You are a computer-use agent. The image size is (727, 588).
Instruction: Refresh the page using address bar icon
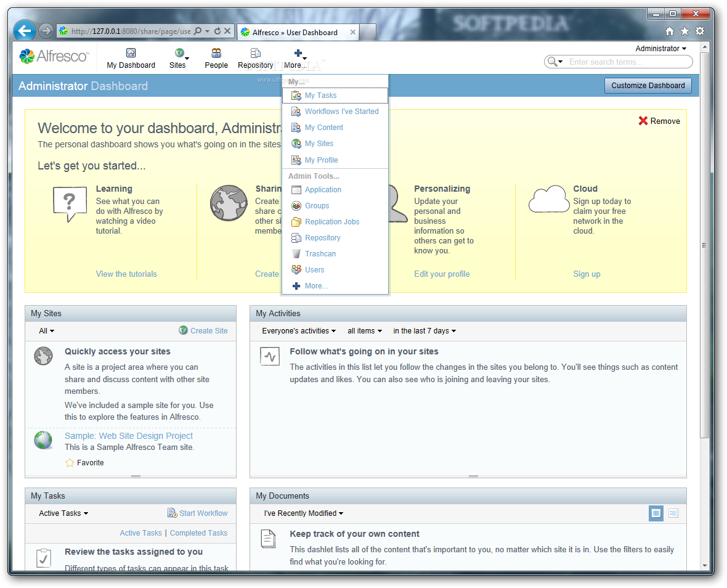(217, 31)
